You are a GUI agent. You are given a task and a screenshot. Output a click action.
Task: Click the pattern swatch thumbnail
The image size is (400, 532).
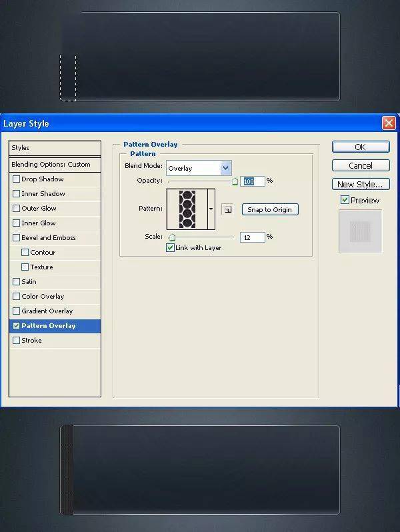point(187,209)
